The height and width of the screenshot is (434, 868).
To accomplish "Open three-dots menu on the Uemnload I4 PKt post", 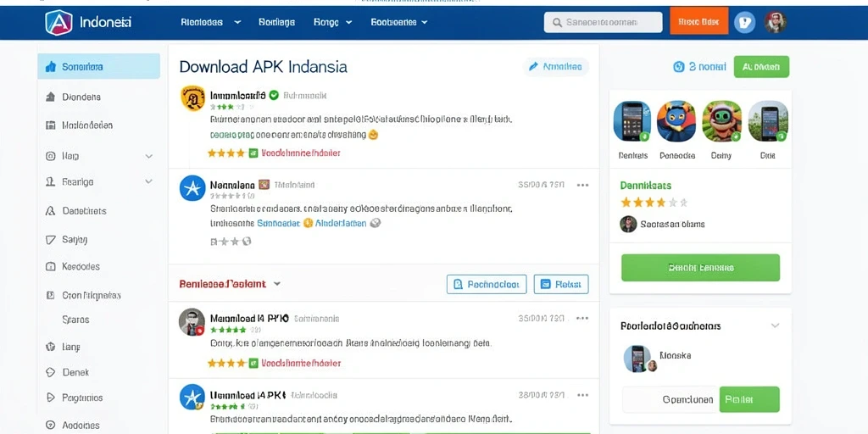I will click(582, 395).
